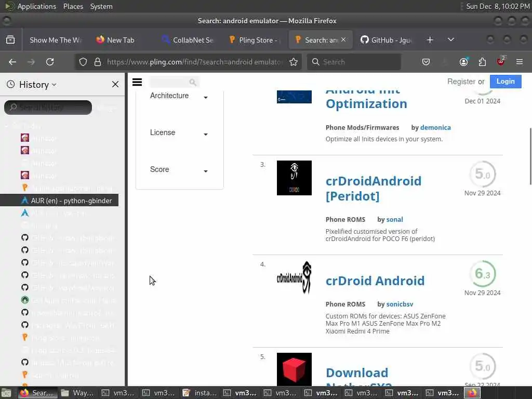Viewport: 532px width, 399px height.
Task: Click the uBlock Origin extension icon
Action: [501, 61]
